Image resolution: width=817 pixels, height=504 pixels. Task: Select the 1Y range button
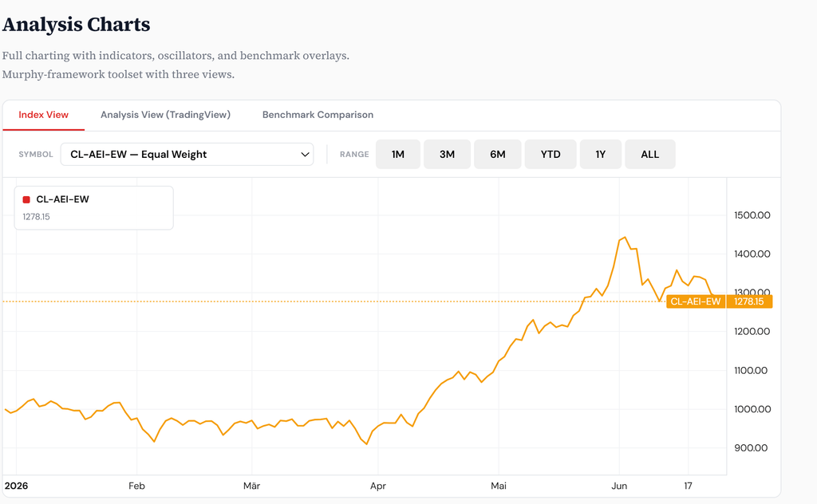(x=601, y=154)
